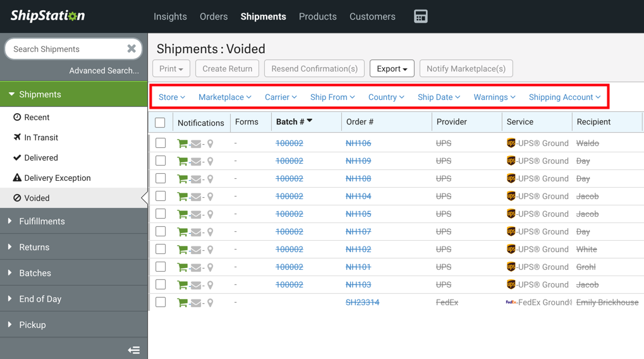Check the box for order NH106
The width and height of the screenshot is (644, 359).
coord(161,143)
